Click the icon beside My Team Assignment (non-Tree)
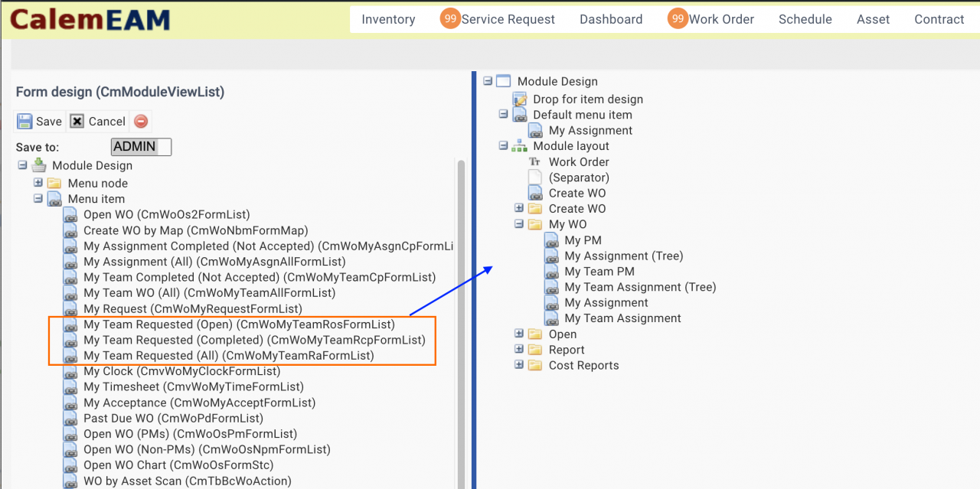The height and width of the screenshot is (489, 980). coord(551,318)
